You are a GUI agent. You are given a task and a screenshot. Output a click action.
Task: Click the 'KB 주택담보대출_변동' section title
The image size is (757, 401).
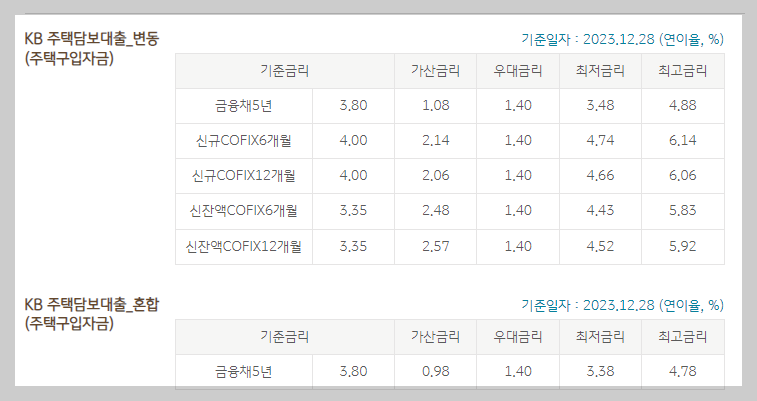click(92, 48)
